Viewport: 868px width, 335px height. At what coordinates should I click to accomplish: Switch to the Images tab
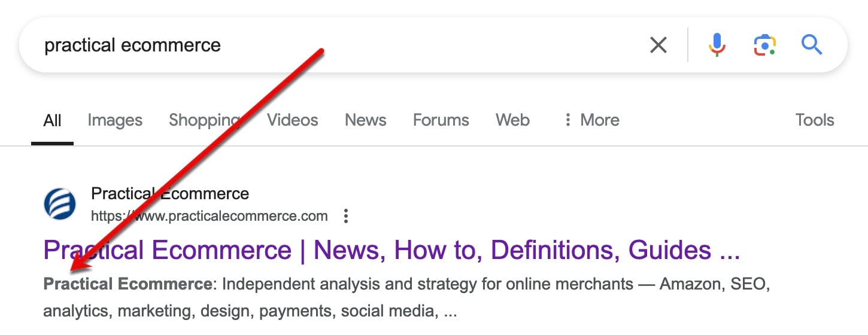point(115,120)
